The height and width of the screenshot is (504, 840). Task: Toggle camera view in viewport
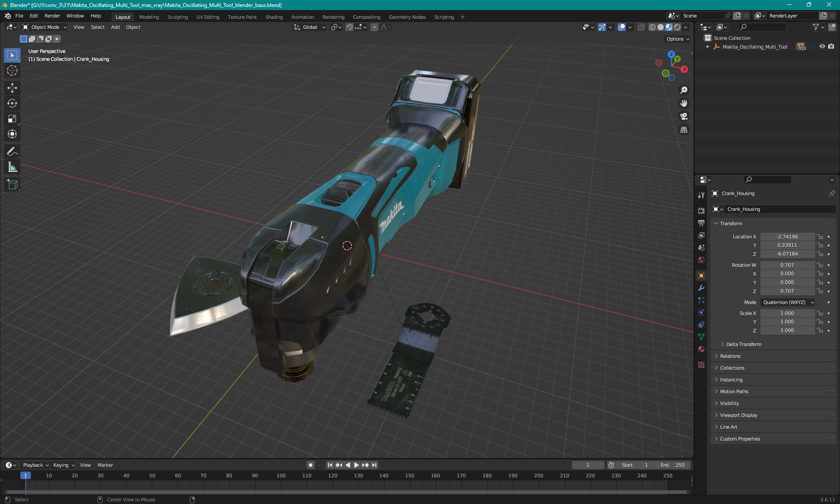pyautogui.click(x=684, y=116)
